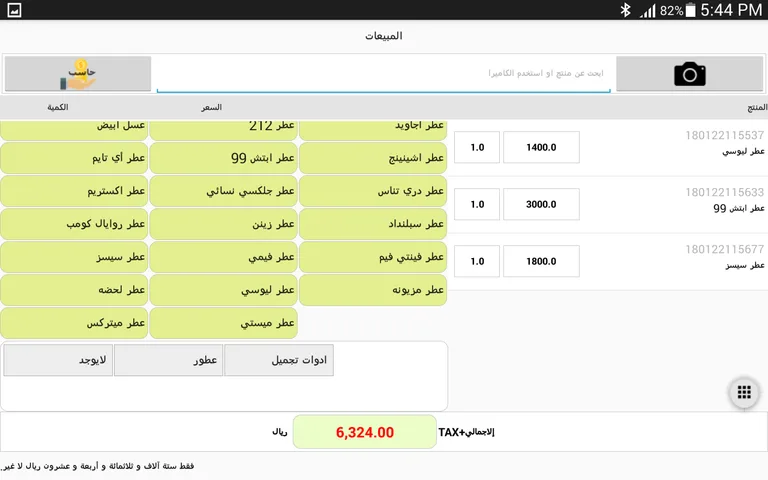768x480 pixels.
Task: Switch to category ادوات تجميل
Action: point(279,360)
